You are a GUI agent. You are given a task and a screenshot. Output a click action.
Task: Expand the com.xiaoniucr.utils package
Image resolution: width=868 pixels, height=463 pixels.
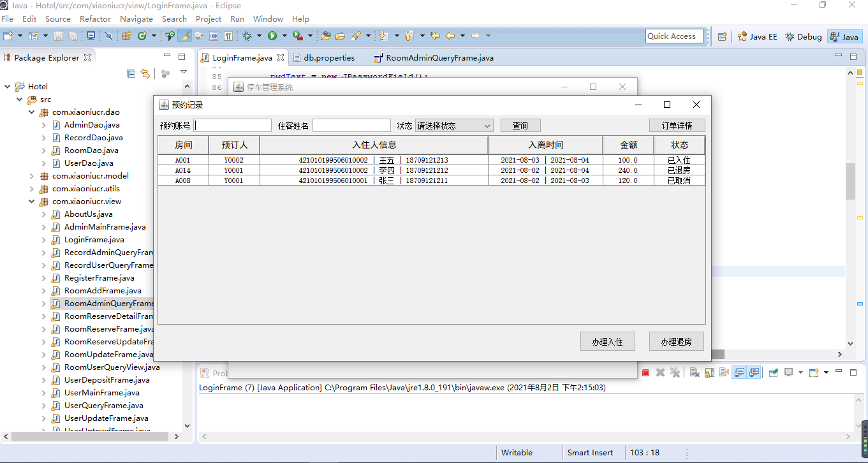31,188
